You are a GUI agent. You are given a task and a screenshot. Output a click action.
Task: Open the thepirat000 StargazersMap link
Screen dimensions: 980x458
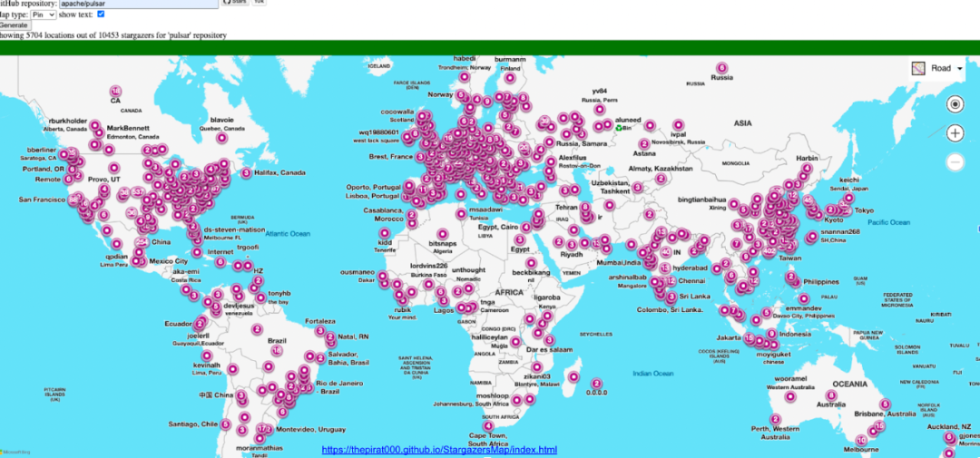[439, 450]
